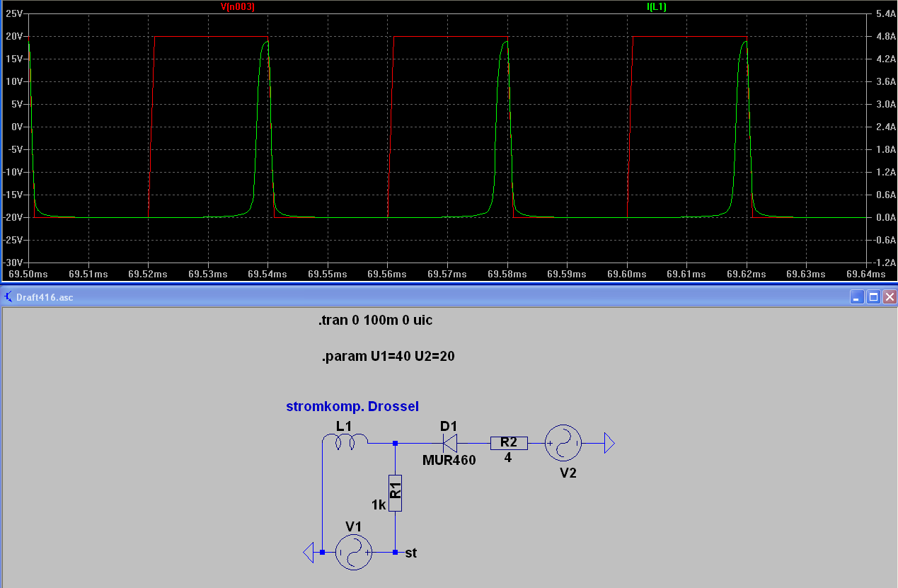Click the V1 source name label
Screen dimensions: 898x588
(x=354, y=526)
